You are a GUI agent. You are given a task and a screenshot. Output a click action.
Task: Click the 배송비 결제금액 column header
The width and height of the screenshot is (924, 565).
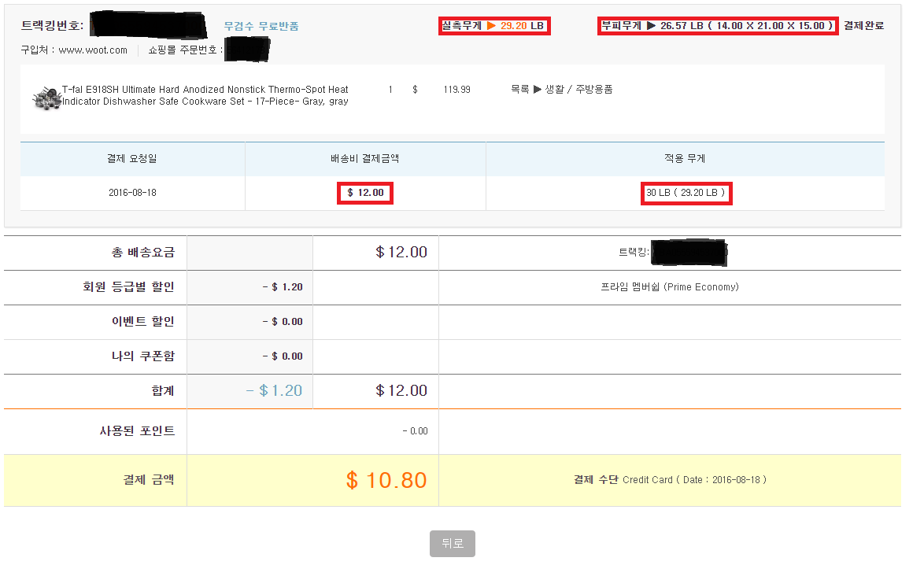point(365,158)
